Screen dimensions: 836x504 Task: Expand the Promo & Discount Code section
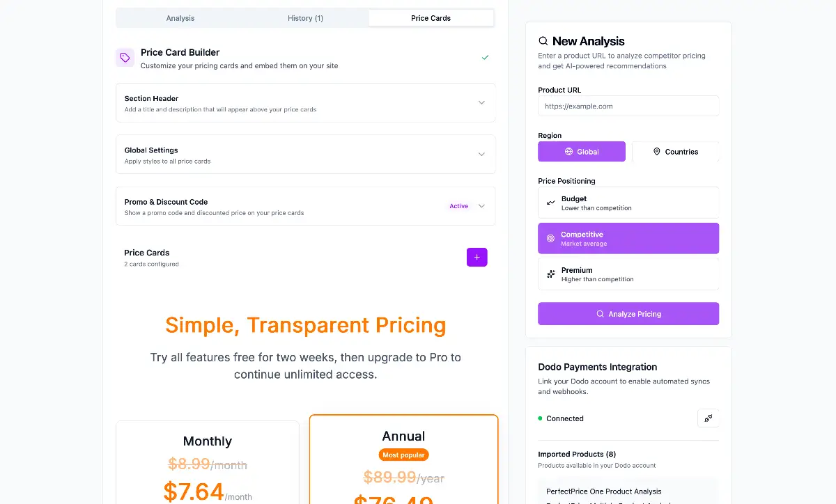click(x=305, y=206)
